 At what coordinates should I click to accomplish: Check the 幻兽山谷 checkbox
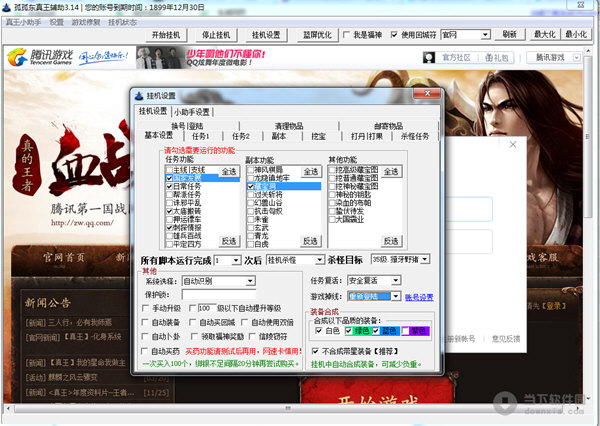251,203
